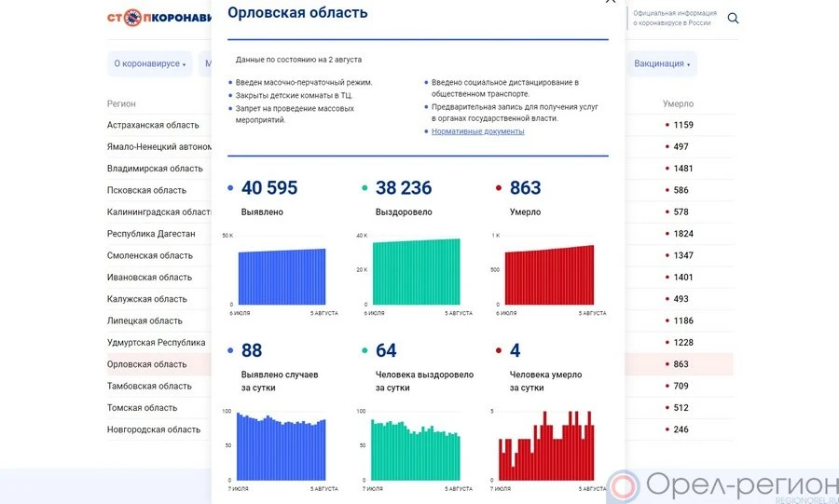Click the Регион column header
Screen dimensions: 839x504
coord(121,103)
